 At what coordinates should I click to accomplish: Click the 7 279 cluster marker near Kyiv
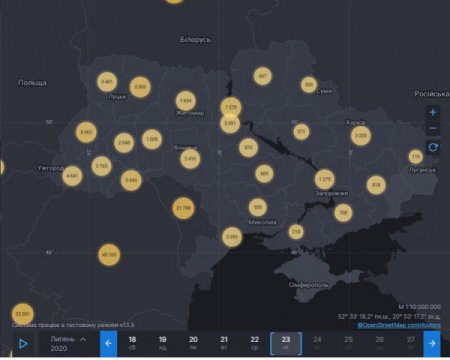[231, 107]
